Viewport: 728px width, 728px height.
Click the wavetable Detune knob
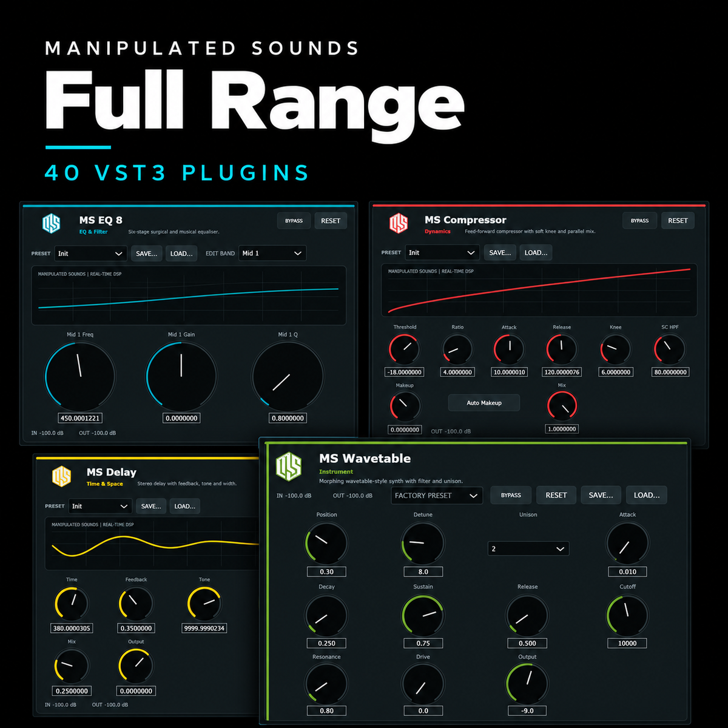(x=423, y=543)
